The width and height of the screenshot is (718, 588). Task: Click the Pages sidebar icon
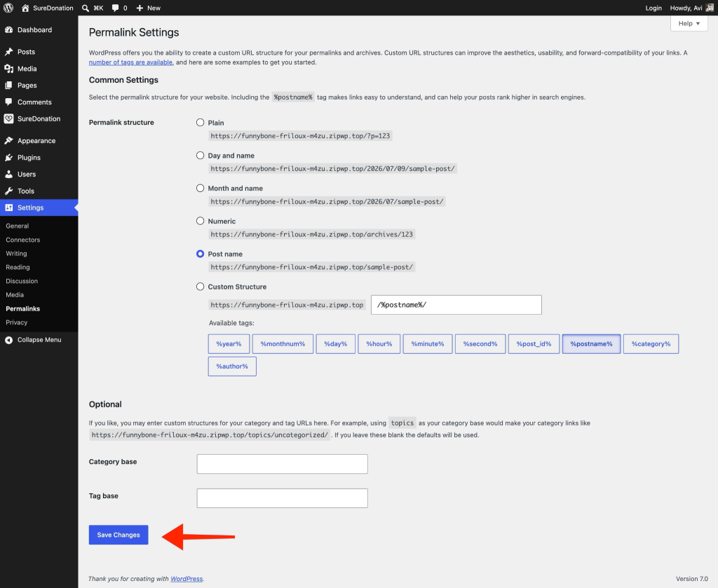[x=8, y=85]
